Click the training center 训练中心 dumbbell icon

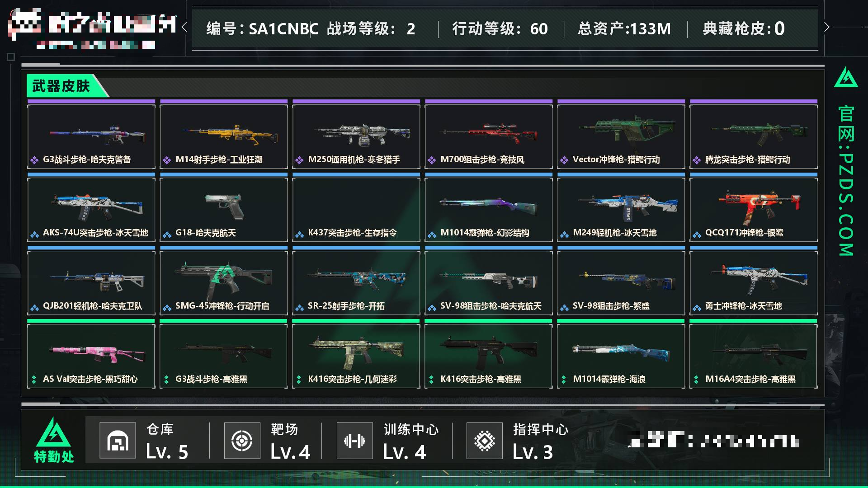pos(354,441)
